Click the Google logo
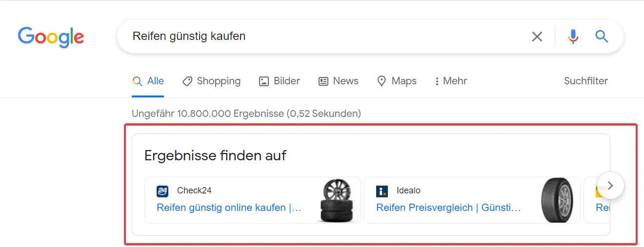Viewport: 644px width, 247px height. [x=51, y=37]
